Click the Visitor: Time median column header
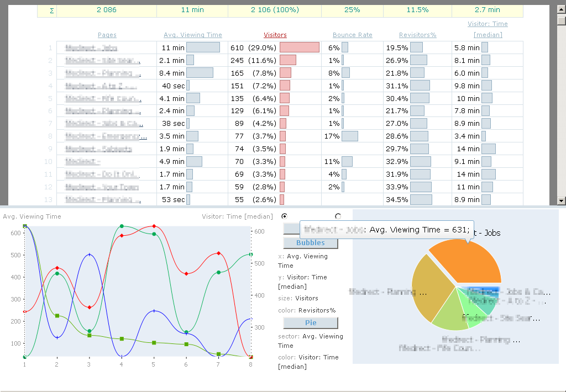Image resolution: width=566 pixels, height=392 pixels. [488, 29]
